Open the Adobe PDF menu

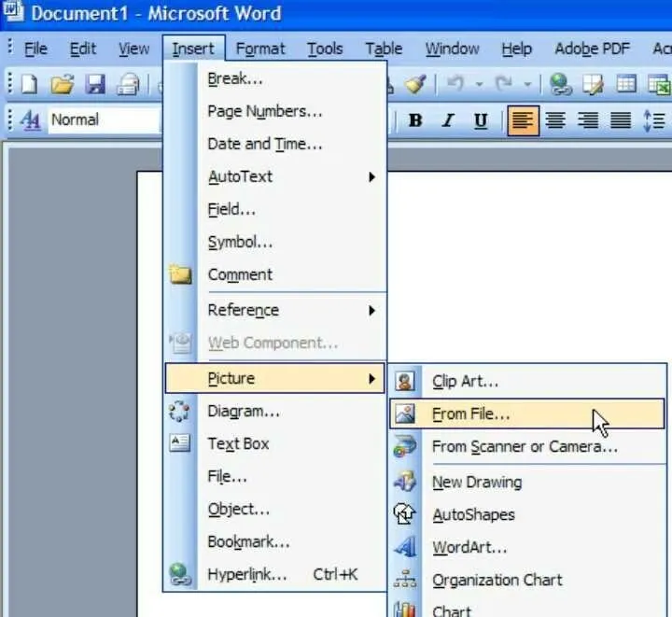point(593,49)
